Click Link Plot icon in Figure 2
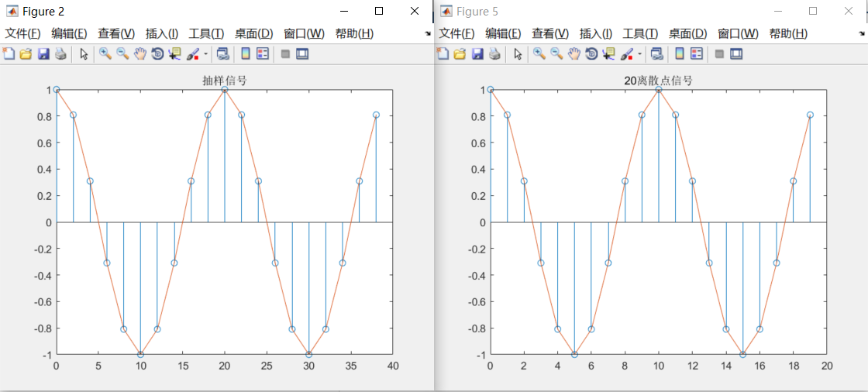The image size is (868, 392). (222, 53)
